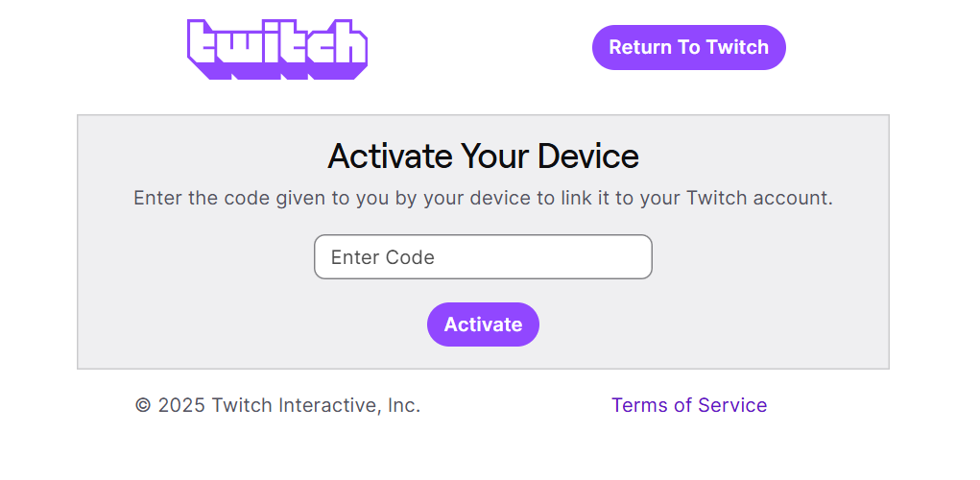
Task: Submit the code with the Activate button
Action: coord(483,324)
